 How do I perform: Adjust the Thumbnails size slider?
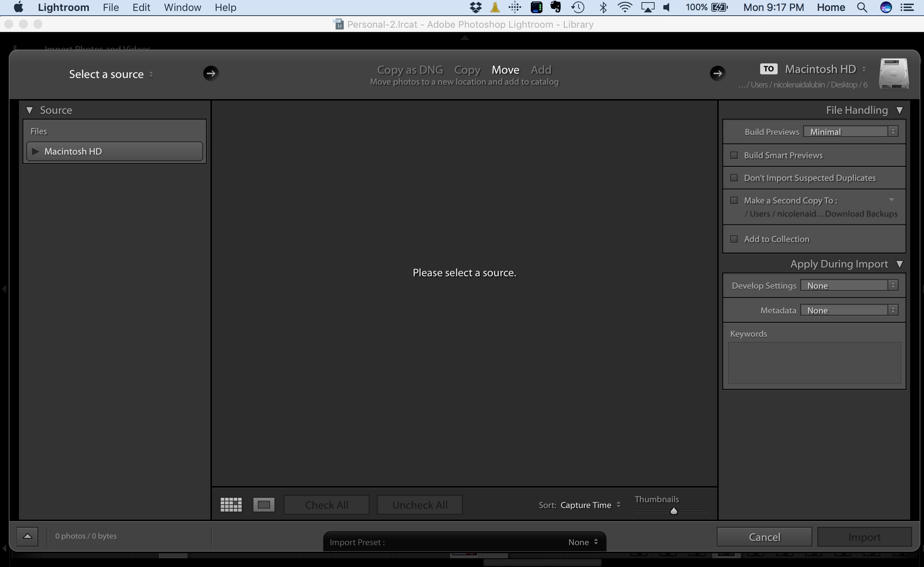[674, 511]
